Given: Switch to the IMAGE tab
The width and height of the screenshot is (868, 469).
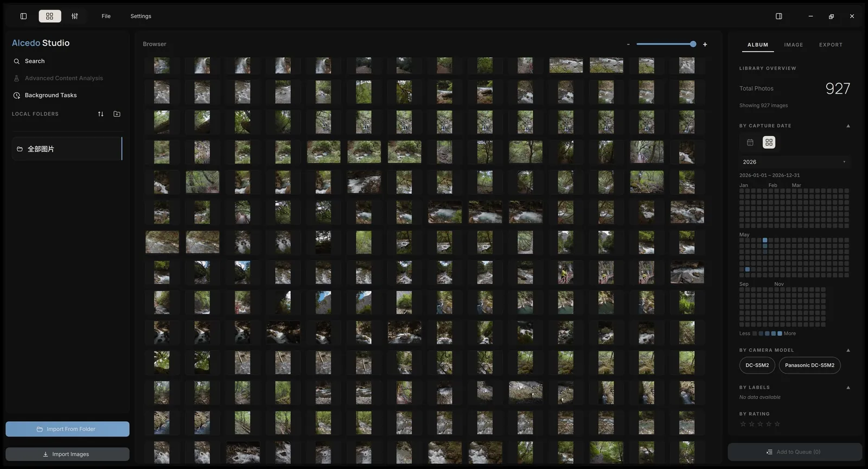Looking at the screenshot, I should (793, 45).
